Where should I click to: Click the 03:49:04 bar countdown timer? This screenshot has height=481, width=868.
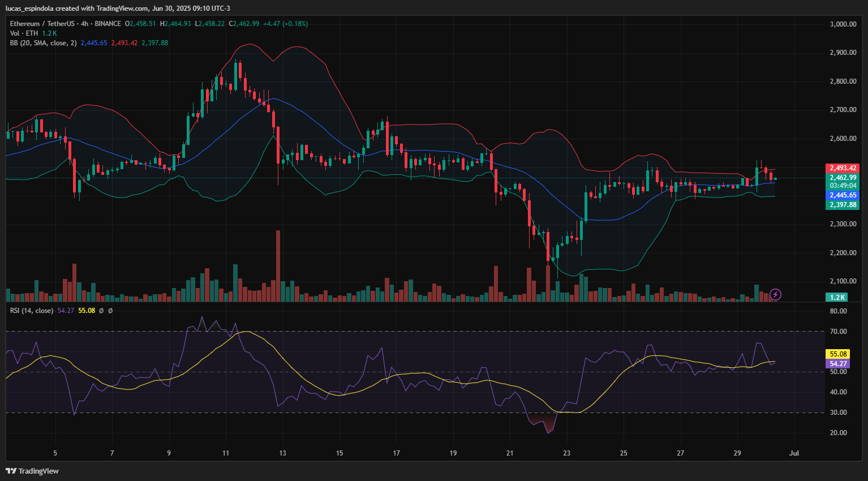(843, 186)
